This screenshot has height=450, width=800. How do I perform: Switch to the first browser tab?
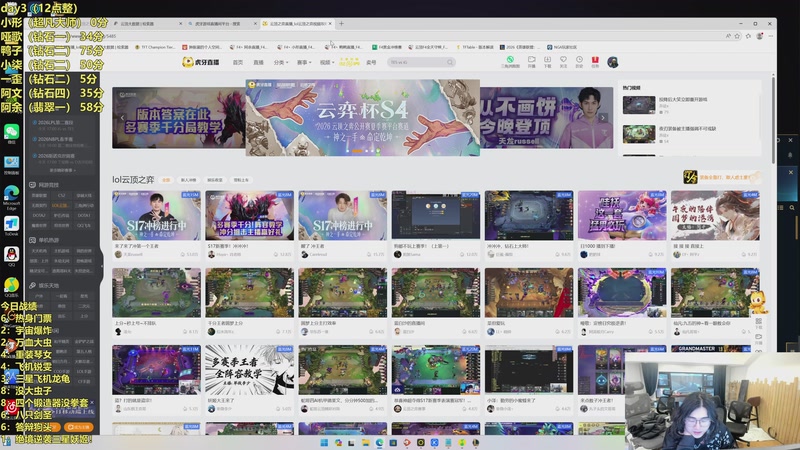pyautogui.click(x=148, y=23)
